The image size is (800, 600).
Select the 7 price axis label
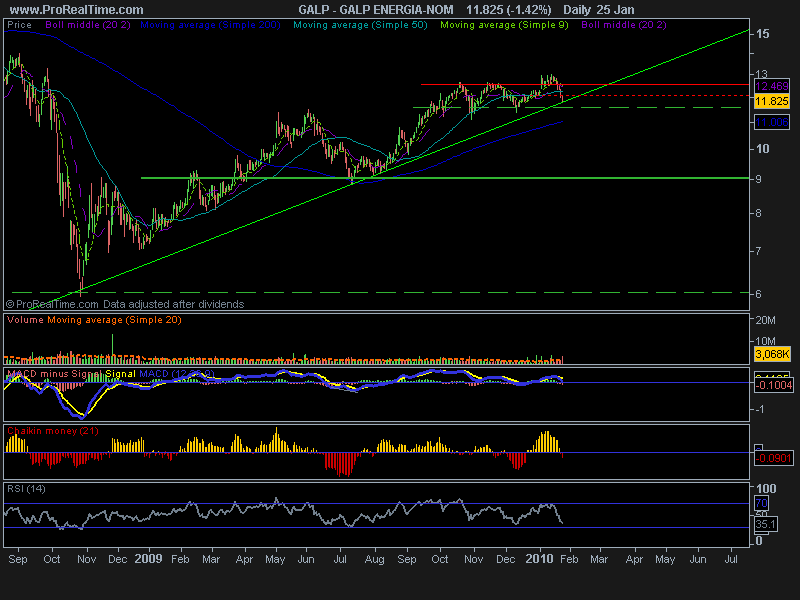pos(759,251)
